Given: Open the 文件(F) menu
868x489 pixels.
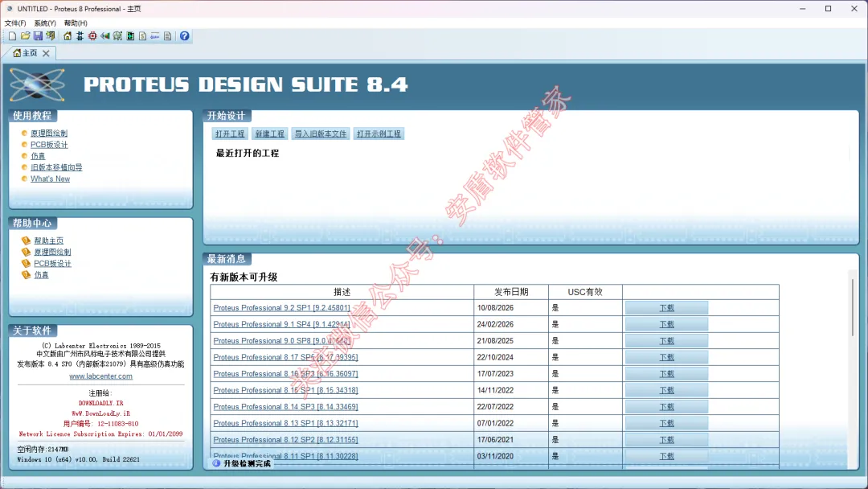Looking at the screenshot, I should click(x=15, y=23).
